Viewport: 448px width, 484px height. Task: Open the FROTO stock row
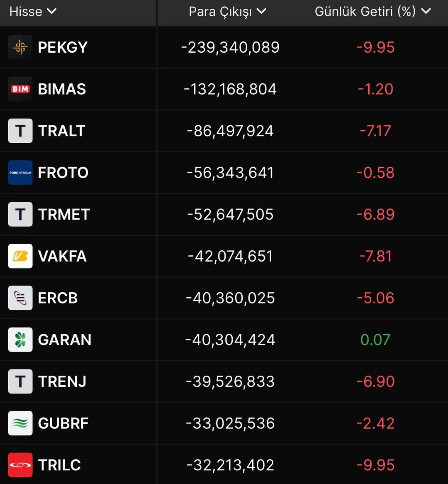click(63, 173)
